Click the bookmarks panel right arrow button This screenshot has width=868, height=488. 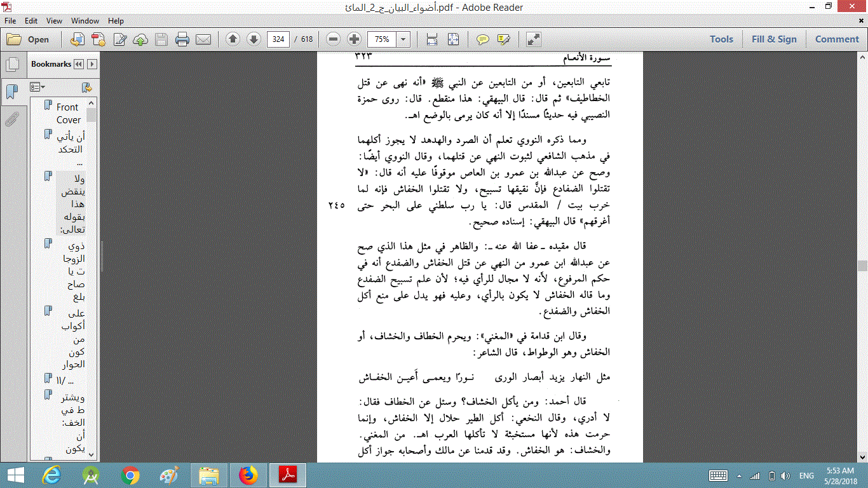click(92, 64)
